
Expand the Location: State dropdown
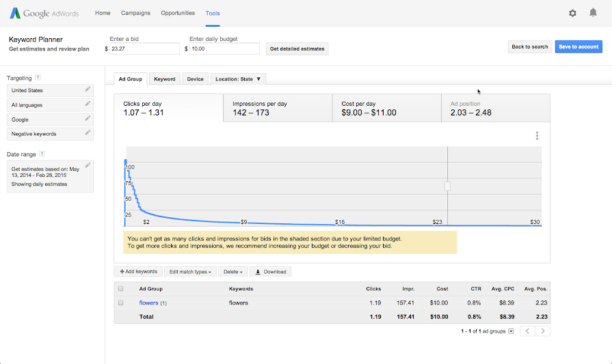(238, 79)
